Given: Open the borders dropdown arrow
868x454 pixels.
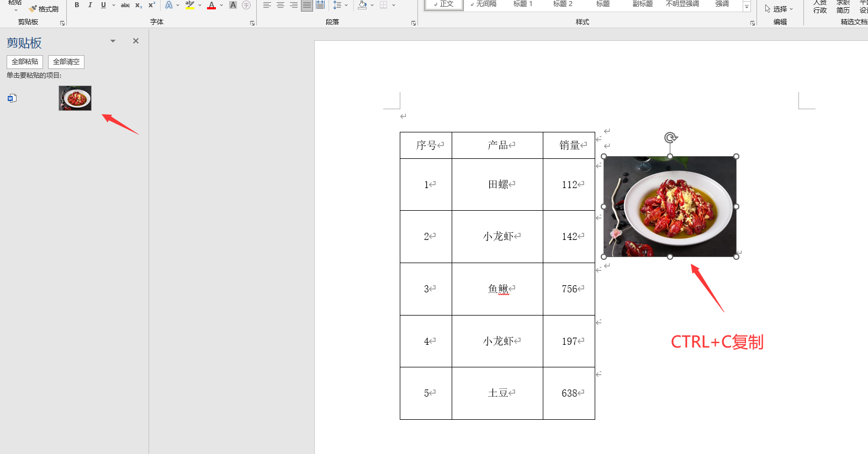Looking at the screenshot, I should click(394, 5).
